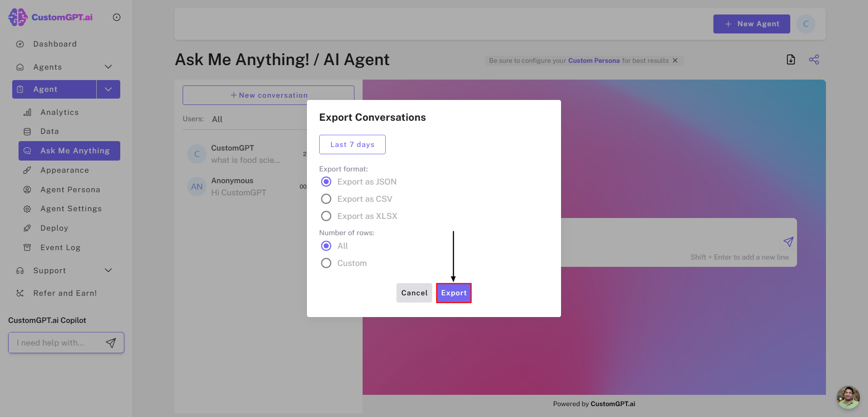868x417 pixels.
Task: Click the share agent icon
Action: coord(814,59)
